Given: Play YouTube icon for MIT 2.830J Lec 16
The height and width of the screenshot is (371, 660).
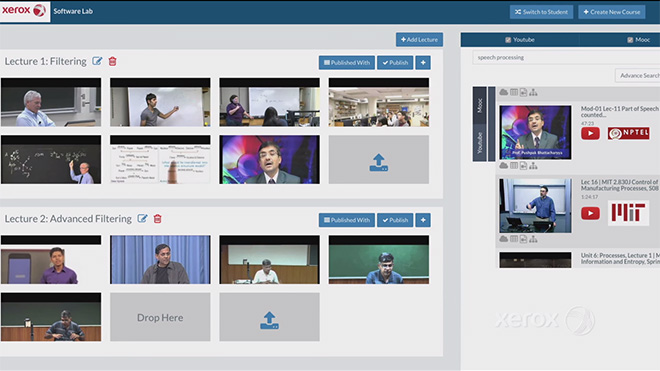Looking at the screenshot, I should (590, 213).
